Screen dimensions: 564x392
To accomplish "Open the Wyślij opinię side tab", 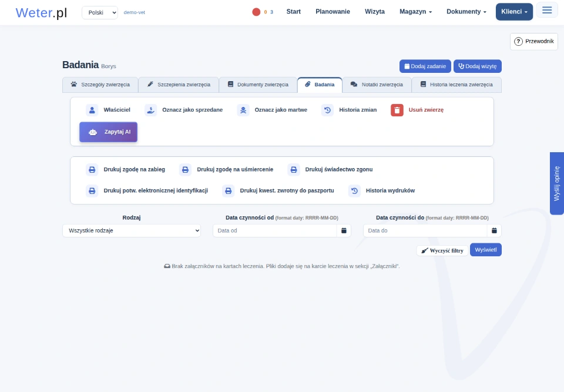I will tap(557, 183).
